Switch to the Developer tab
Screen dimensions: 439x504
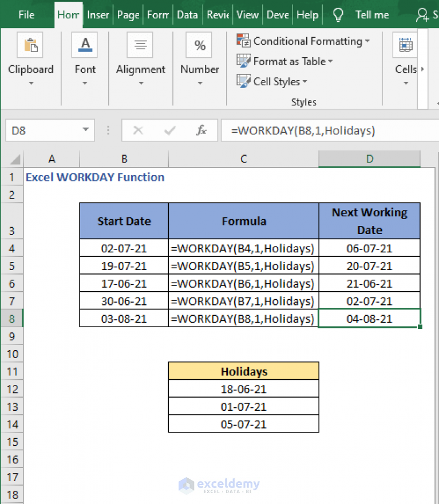278,15
